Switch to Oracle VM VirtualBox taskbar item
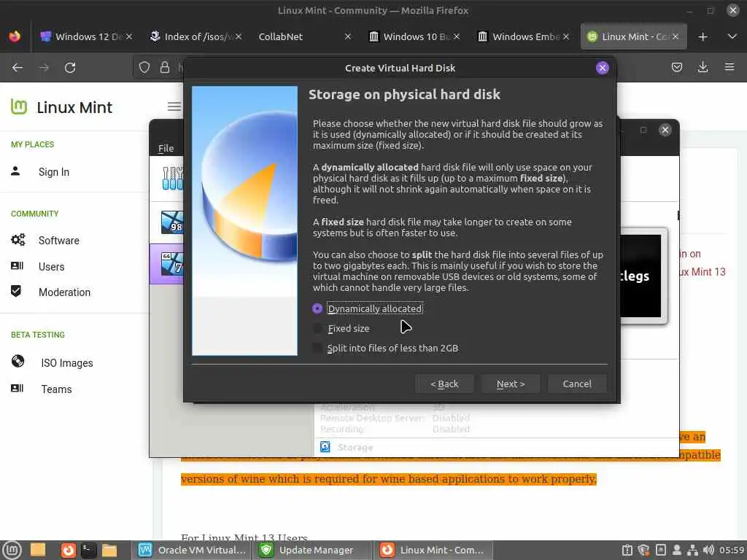This screenshot has width=747, height=560. pos(192,551)
